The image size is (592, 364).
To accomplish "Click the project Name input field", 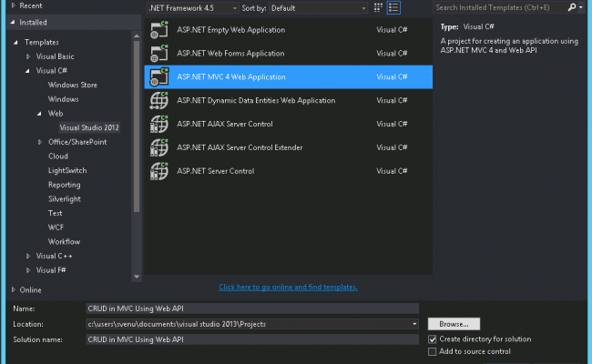I will point(252,308).
